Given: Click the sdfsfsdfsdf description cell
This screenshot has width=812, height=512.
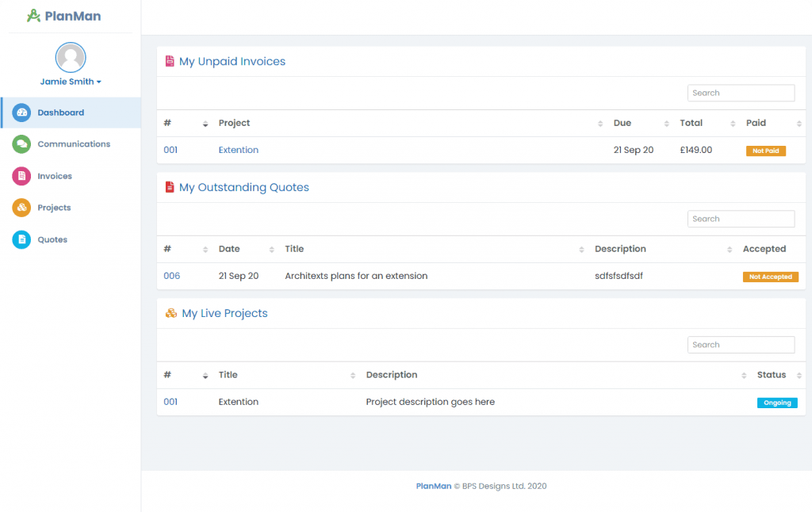Looking at the screenshot, I should 619,276.
